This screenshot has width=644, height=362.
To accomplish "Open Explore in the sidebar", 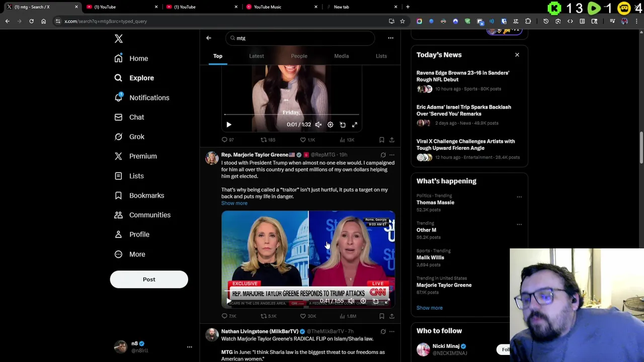I will (134, 78).
